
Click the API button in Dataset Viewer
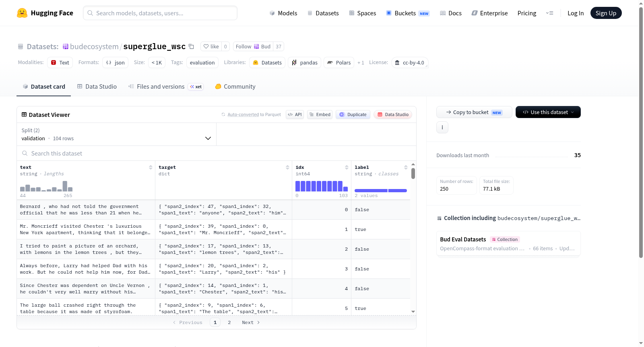coord(295,114)
